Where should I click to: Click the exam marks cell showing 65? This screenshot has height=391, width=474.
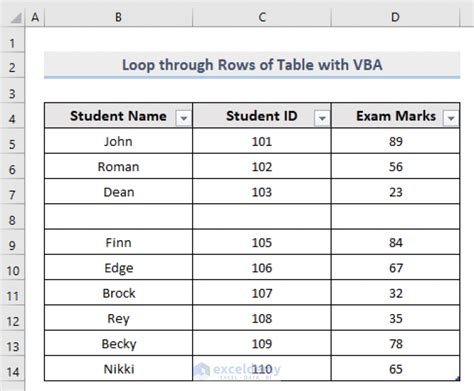(396, 369)
